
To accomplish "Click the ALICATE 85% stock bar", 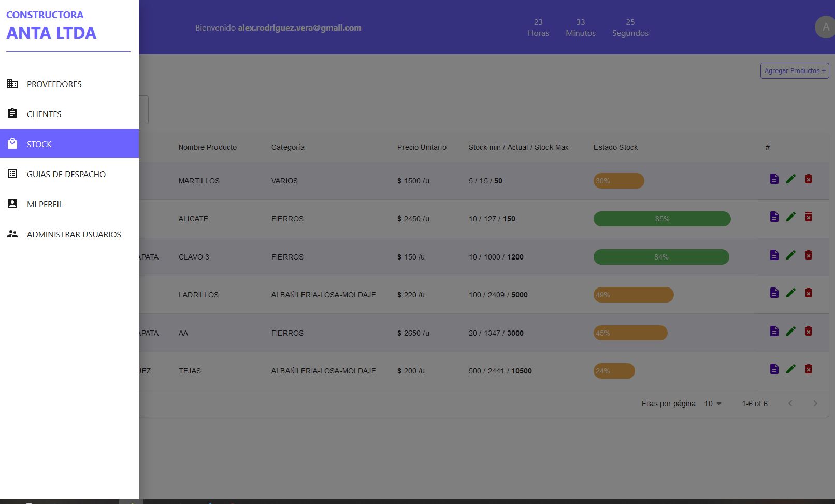I will [662, 219].
